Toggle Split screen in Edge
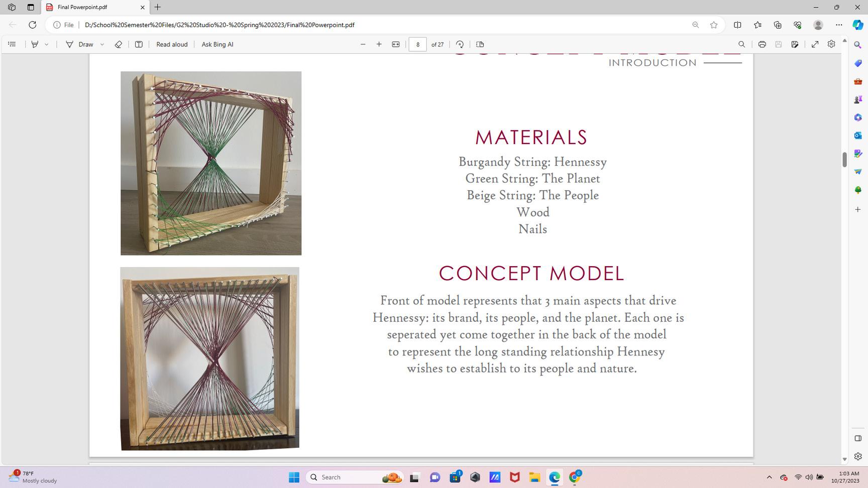This screenshot has width=868, height=488. [737, 25]
